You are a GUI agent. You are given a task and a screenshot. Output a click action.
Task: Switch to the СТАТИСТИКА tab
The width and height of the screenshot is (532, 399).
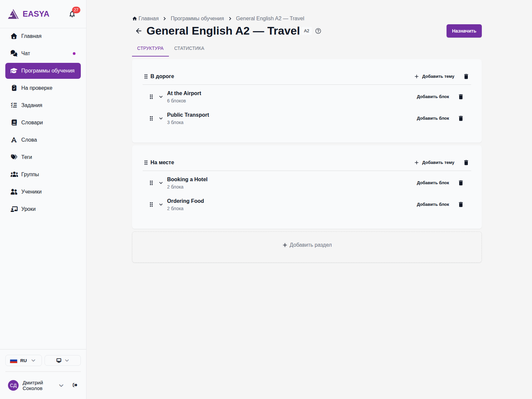(189, 48)
